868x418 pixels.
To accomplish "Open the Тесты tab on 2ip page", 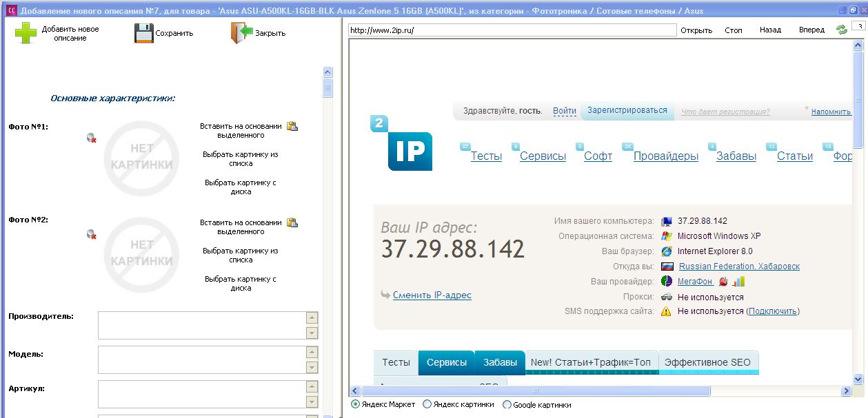I will [x=396, y=362].
